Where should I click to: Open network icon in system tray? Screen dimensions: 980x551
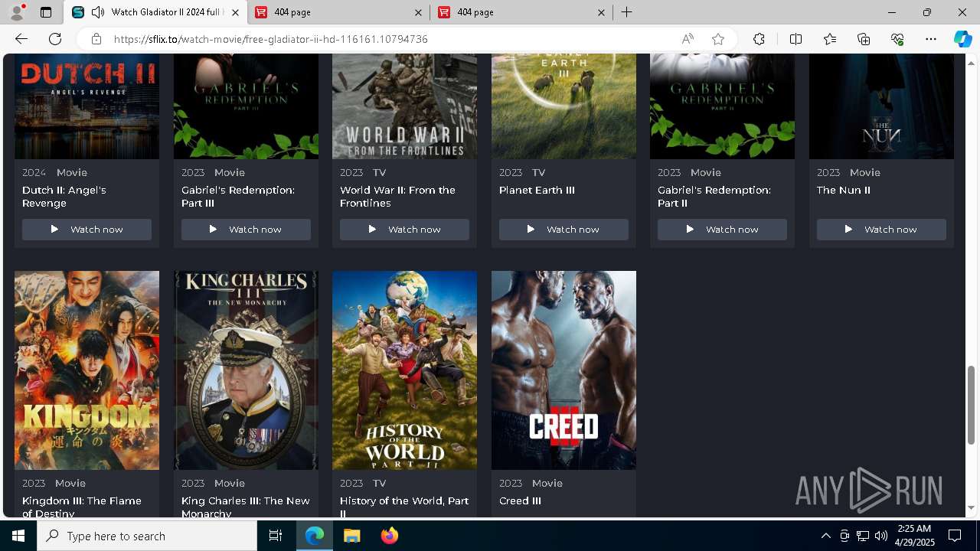click(862, 536)
